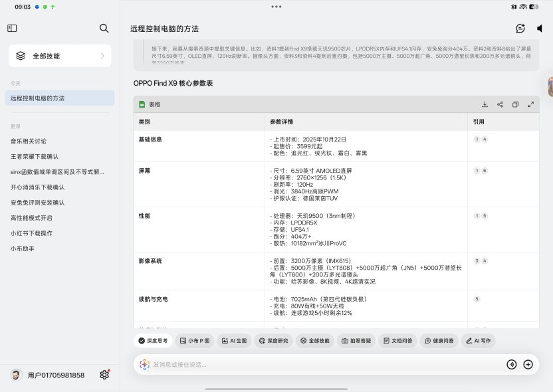This screenshot has width=553, height=392.
Task: Expand 拍照答疑 photo Q&A option
Action: [x=358, y=340]
